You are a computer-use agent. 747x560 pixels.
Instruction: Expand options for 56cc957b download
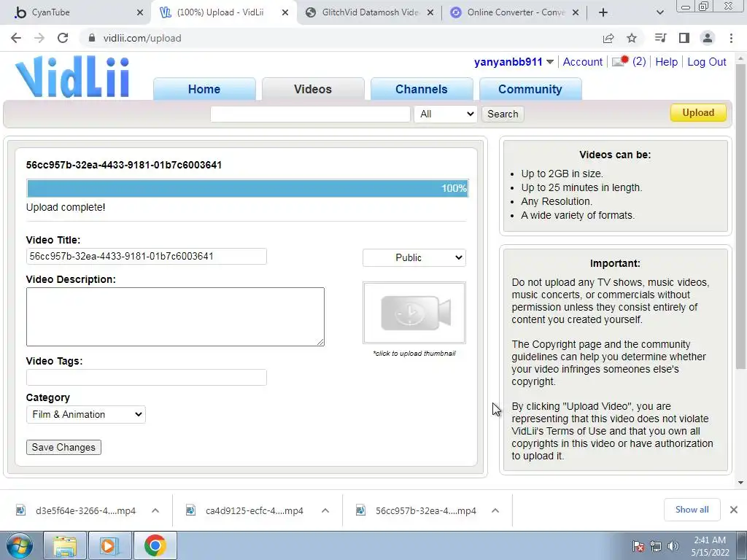(x=495, y=510)
